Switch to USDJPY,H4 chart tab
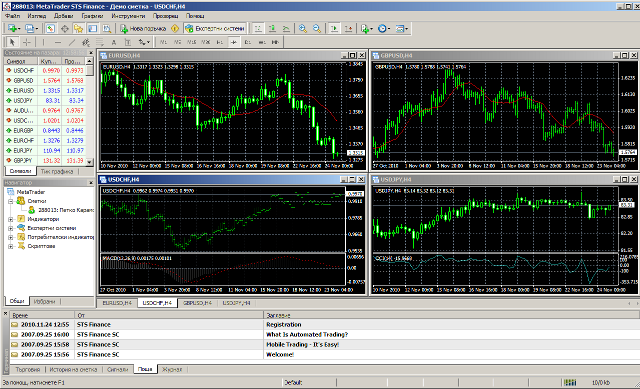Screen dimensions: 640x389 coord(237,303)
